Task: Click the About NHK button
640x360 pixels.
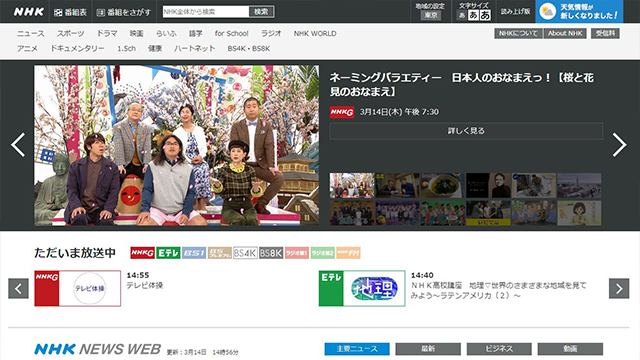Action: point(565,33)
